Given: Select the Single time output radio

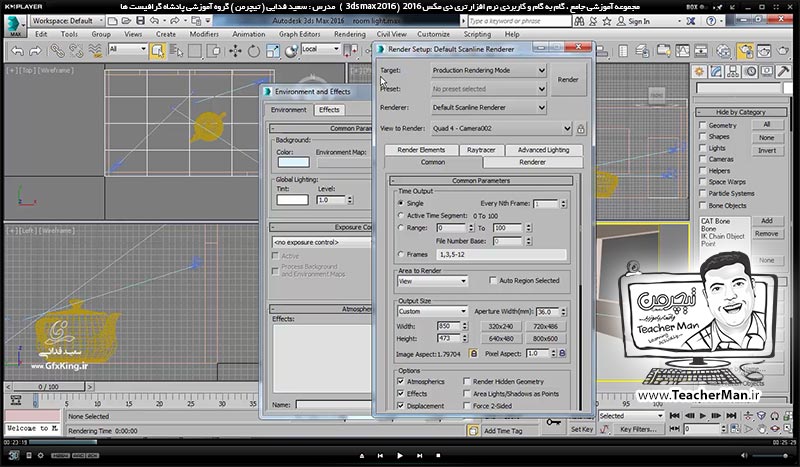Looking at the screenshot, I should point(401,203).
